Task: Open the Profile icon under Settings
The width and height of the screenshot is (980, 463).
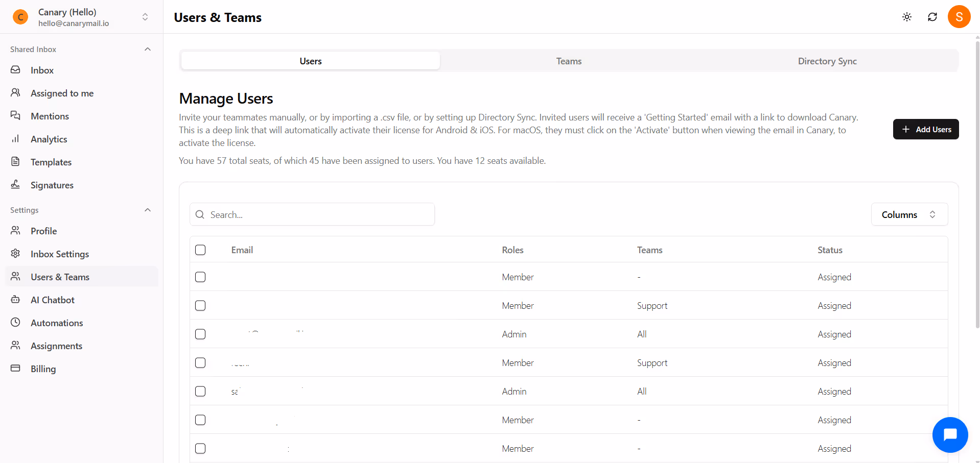Action: (15, 231)
